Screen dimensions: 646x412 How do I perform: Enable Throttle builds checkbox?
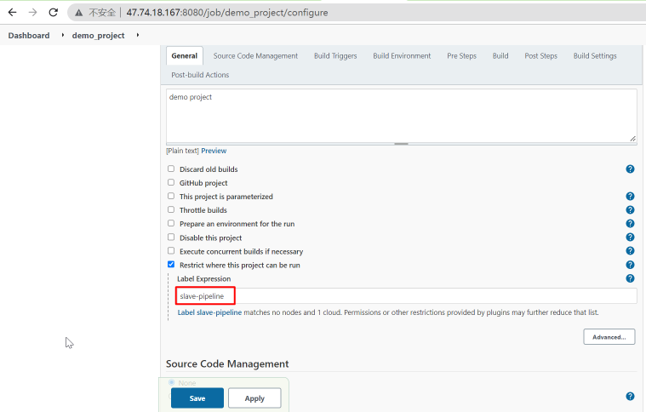(171, 209)
